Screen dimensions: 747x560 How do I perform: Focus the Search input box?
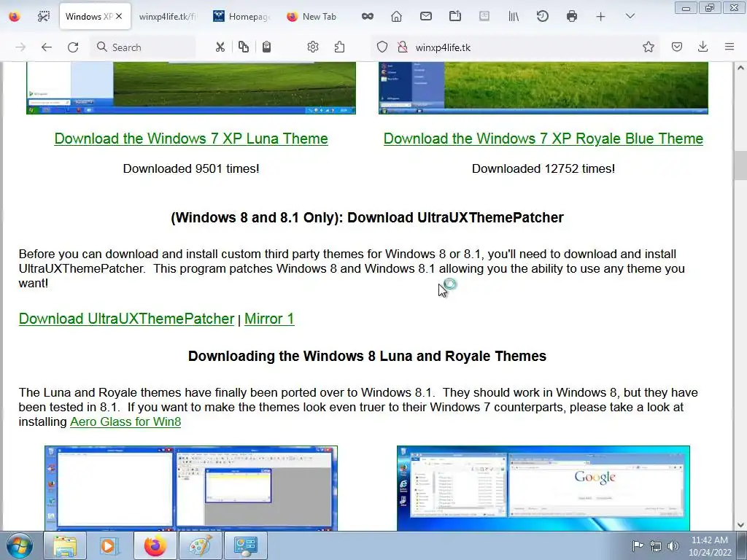[x=142, y=47]
